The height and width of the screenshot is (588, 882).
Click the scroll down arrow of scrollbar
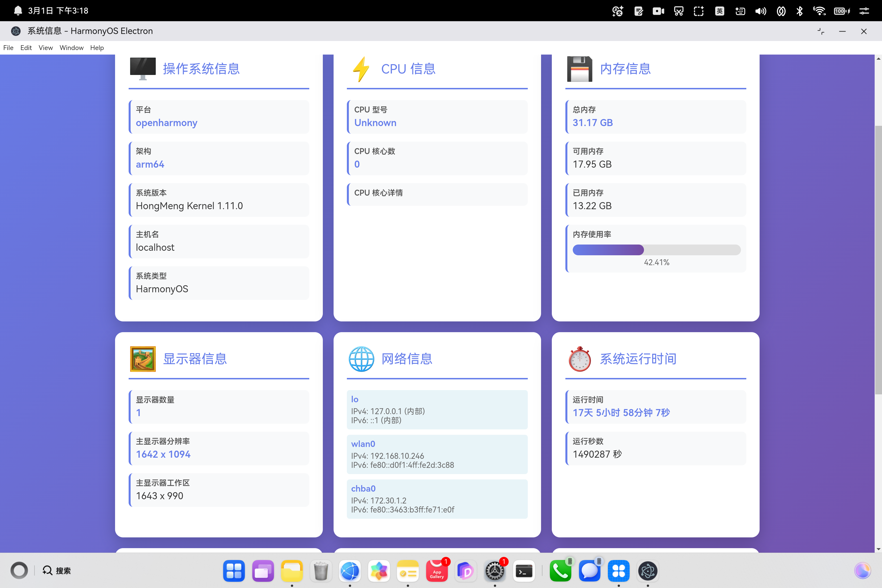878,549
